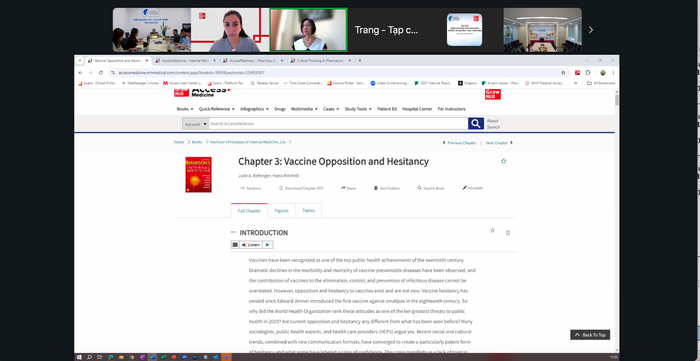
Task: Click Get Citation
Action: coord(387,188)
